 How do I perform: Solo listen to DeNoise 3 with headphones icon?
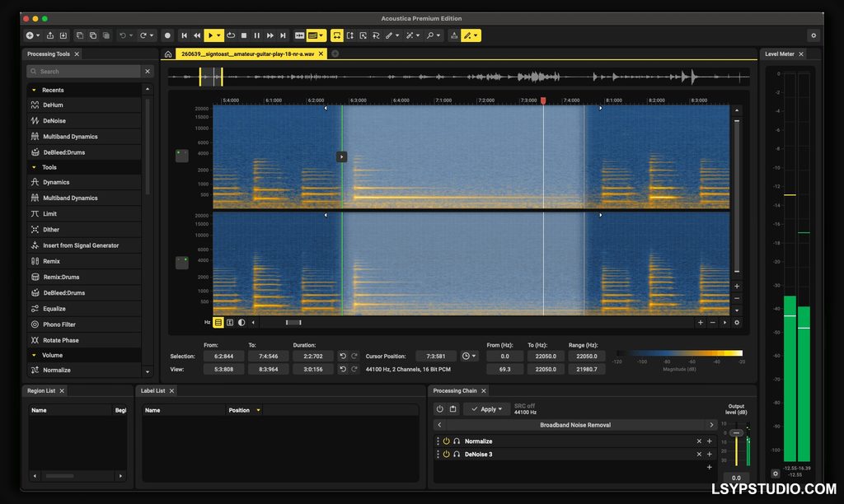pos(457,455)
